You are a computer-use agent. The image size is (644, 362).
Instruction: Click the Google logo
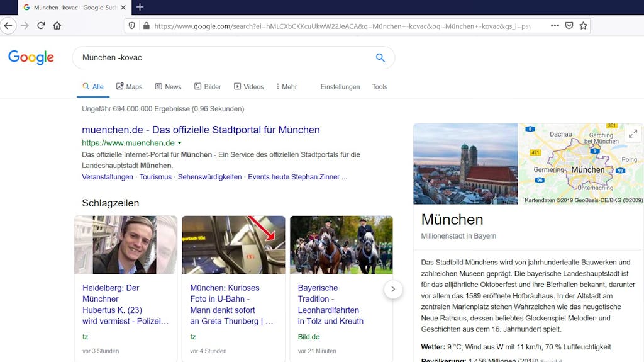(x=31, y=57)
